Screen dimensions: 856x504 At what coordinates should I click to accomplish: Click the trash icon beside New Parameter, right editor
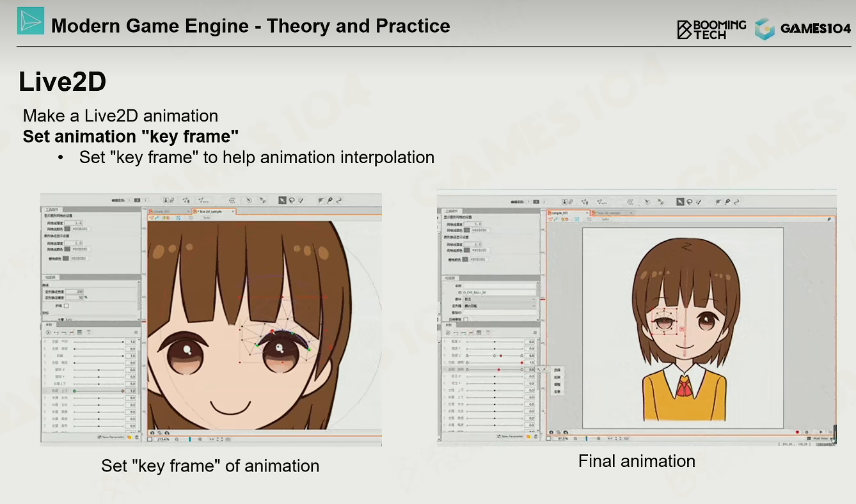click(536, 436)
